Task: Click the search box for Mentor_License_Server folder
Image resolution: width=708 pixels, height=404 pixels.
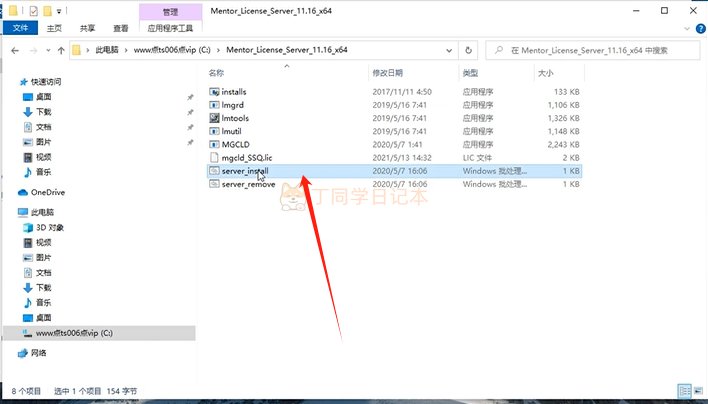Action: pos(592,51)
